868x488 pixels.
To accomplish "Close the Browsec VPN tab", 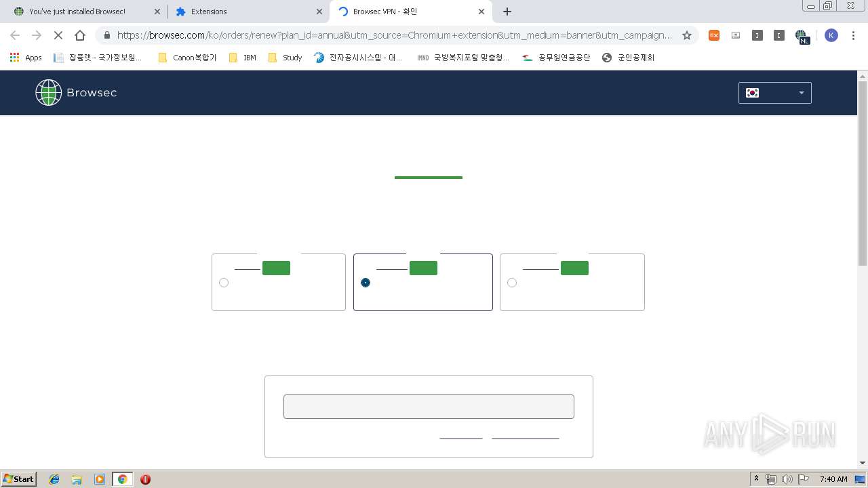I will (481, 12).
